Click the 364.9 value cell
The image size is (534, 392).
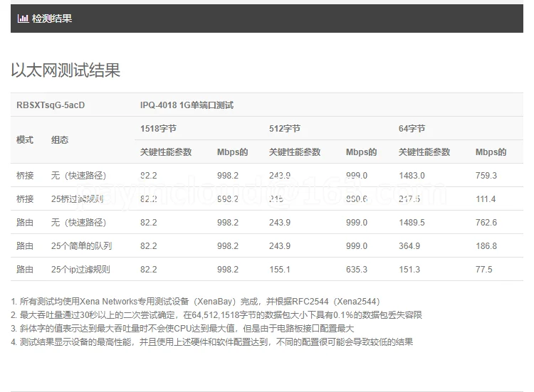(409, 246)
